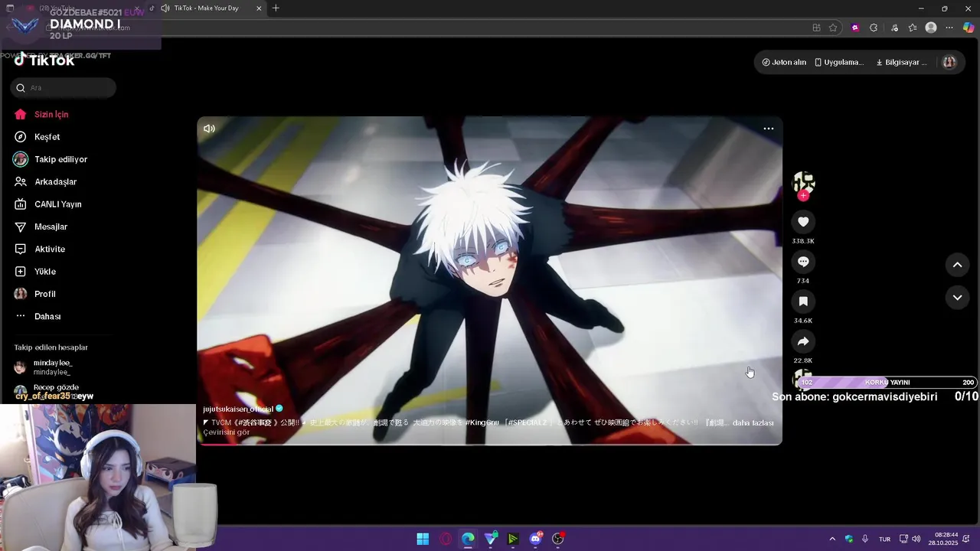Show hidden tray icons chevron
This screenshot has height=551, width=980.
pyautogui.click(x=832, y=539)
